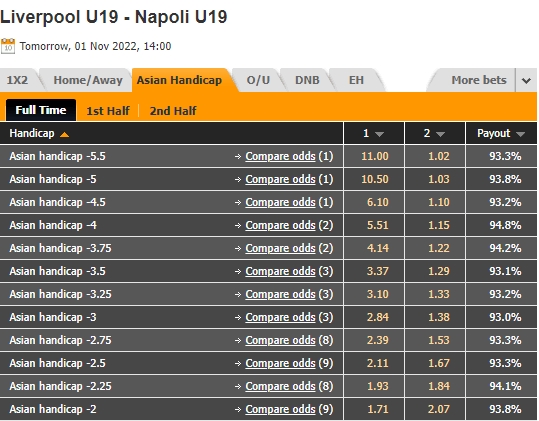The width and height of the screenshot is (539, 421).
Task: Click the Asian handicap -2.25 row
Action: coord(268,386)
